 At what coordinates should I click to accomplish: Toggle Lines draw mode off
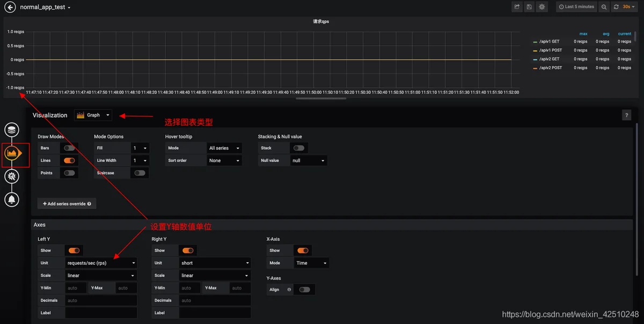[x=69, y=160]
